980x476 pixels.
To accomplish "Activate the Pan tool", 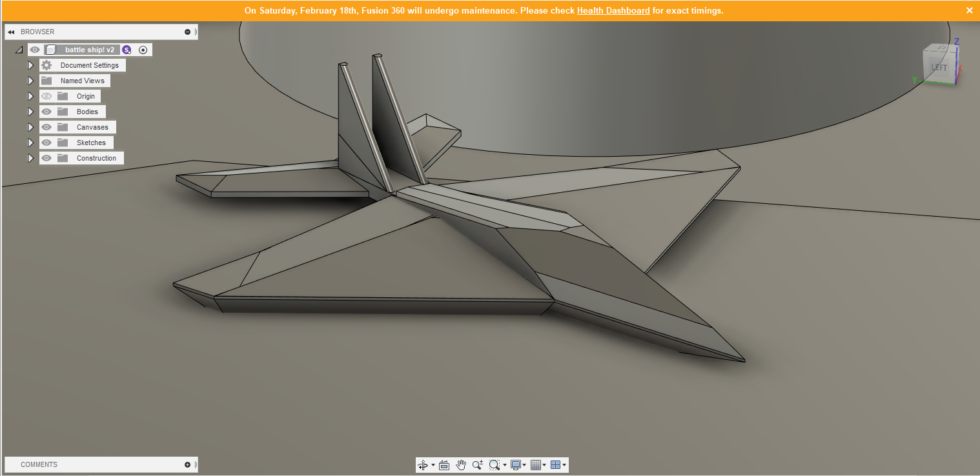I will click(x=461, y=464).
